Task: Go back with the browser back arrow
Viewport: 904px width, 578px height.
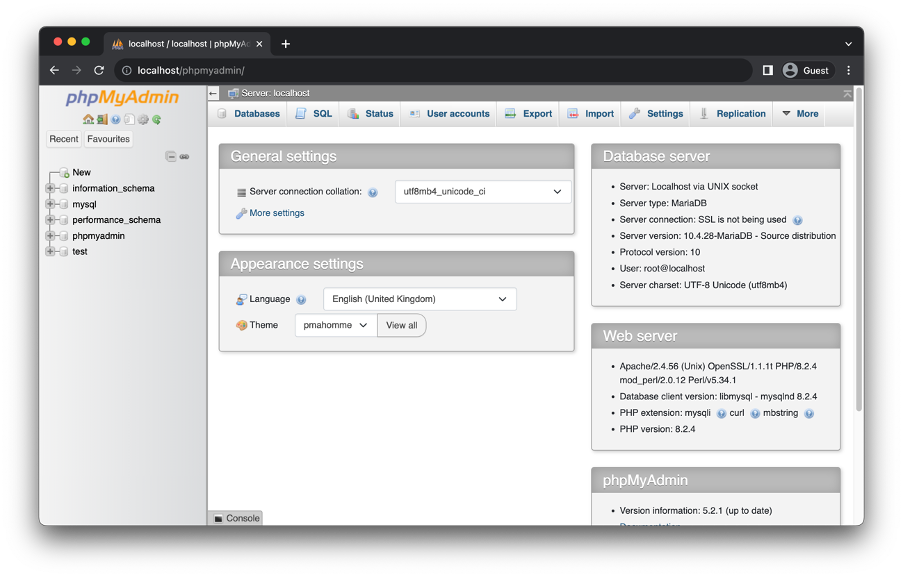Action: click(54, 70)
